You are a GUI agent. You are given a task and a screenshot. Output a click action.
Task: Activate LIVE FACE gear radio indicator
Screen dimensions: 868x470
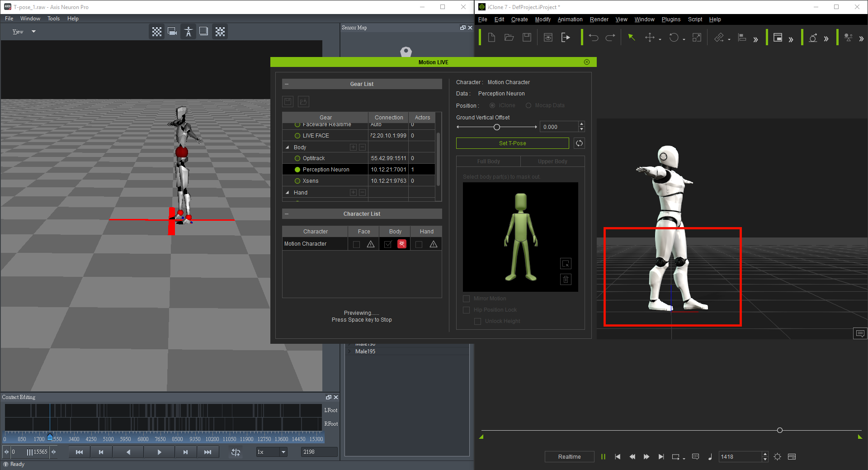pyautogui.click(x=297, y=136)
